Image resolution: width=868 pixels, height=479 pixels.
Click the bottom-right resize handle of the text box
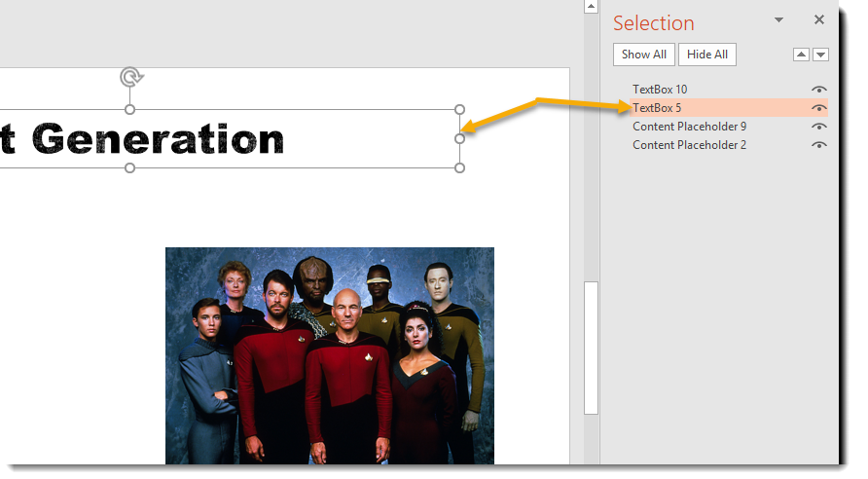tap(459, 167)
